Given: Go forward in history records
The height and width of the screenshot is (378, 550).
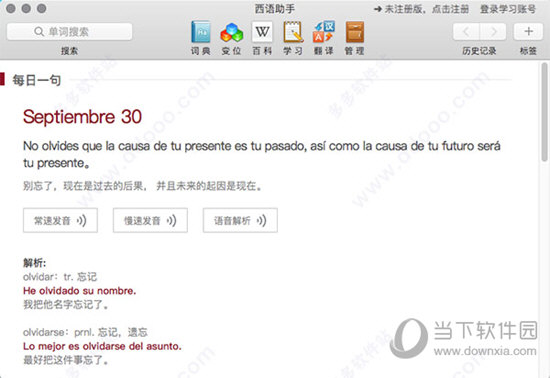Looking at the screenshot, I should coord(493,32).
